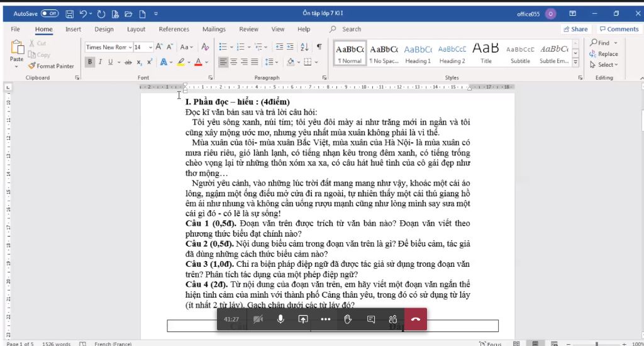Toggle Underline formatting
Image resolution: width=644 pixels, height=346 pixels.
pyautogui.click(x=110, y=62)
